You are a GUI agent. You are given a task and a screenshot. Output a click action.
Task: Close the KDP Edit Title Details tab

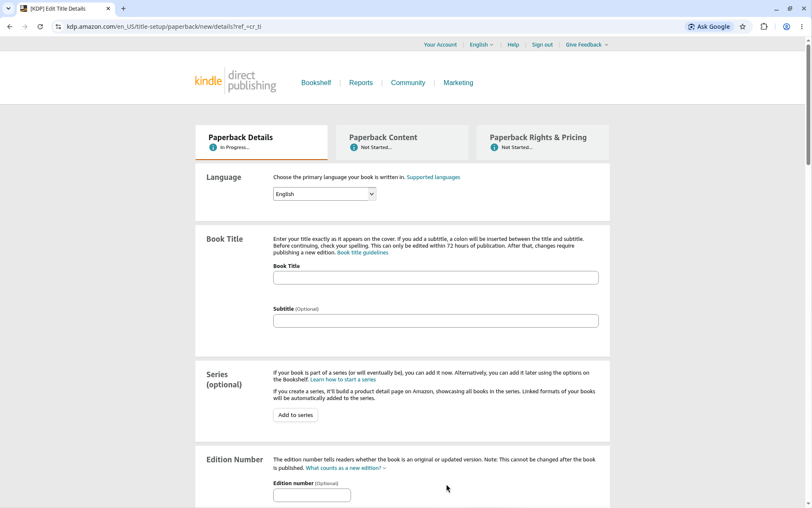click(108, 8)
